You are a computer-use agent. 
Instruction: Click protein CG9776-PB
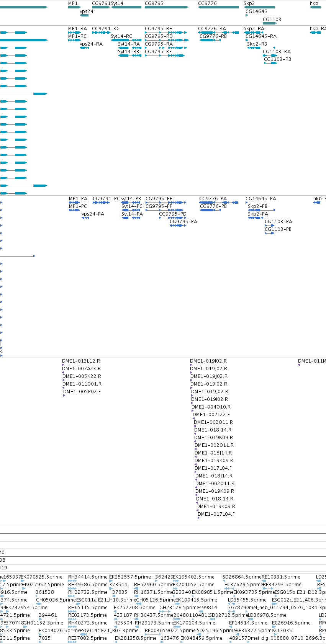point(213,206)
